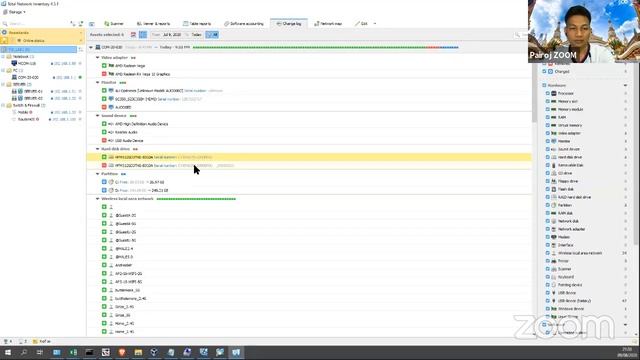This screenshot has height=360, width=640.
Task: Open the Network map tab
Action: click(x=328, y=24)
